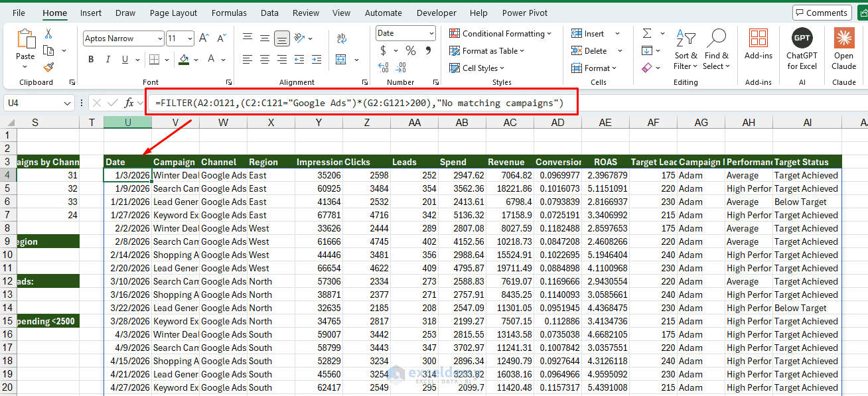This screenshot has height=396, width=868.
Task: Toggle Underline formatting
Action: click(123, 60)
